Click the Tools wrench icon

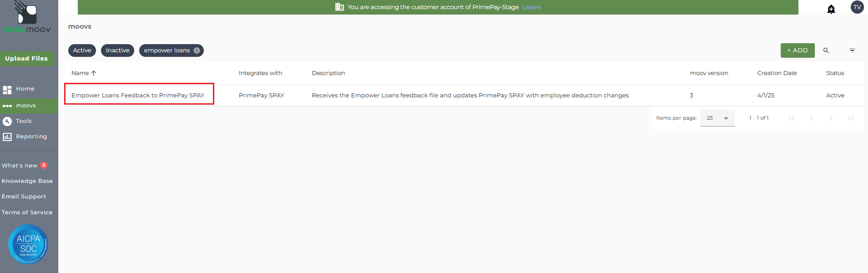point(7,121)
